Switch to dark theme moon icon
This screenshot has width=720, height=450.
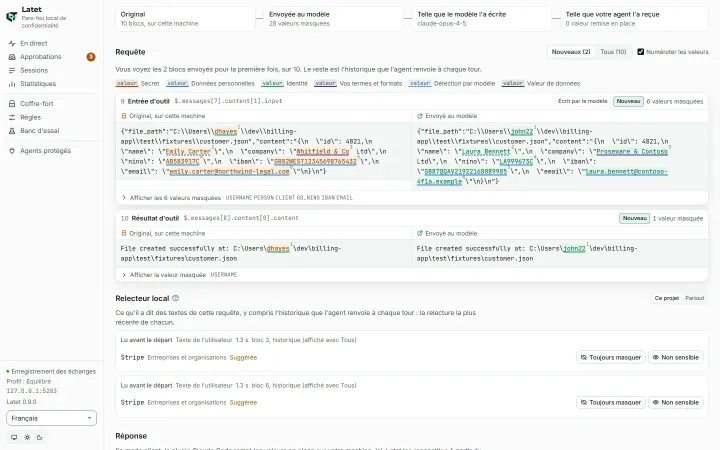pos(40,438)
